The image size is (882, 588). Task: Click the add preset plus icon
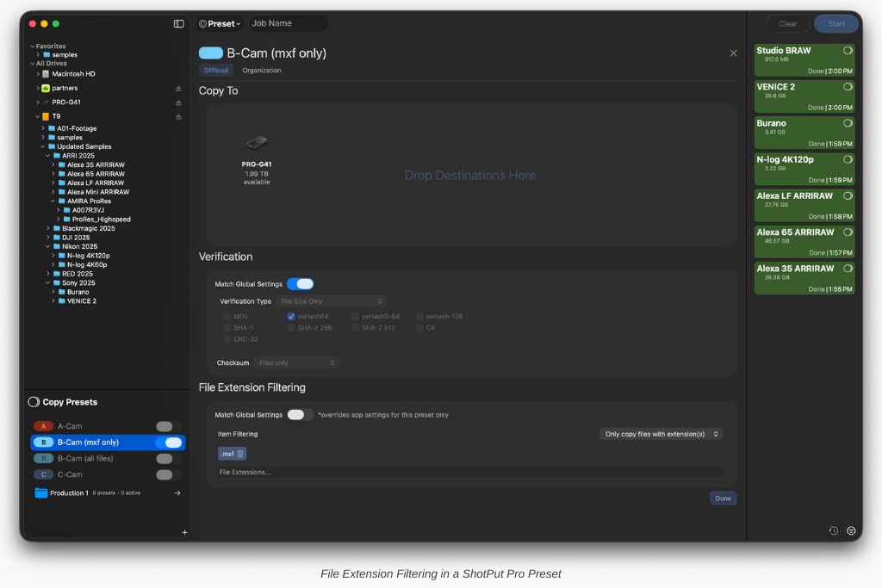184,532
